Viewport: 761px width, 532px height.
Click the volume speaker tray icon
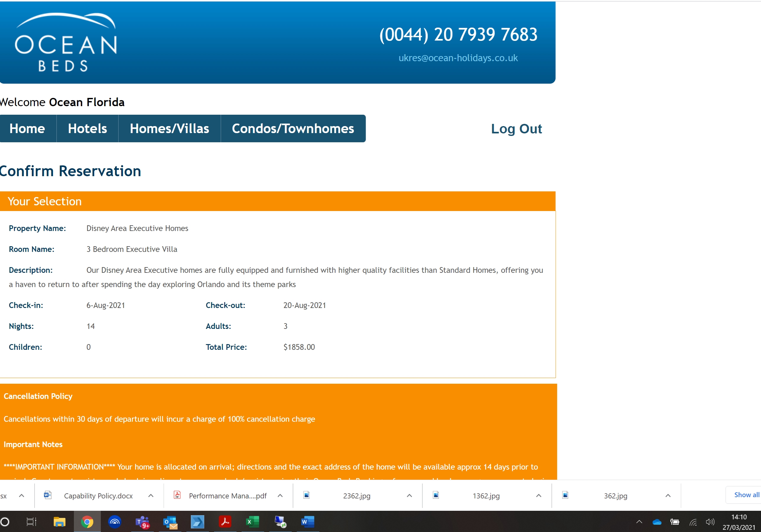click(710, 522)
